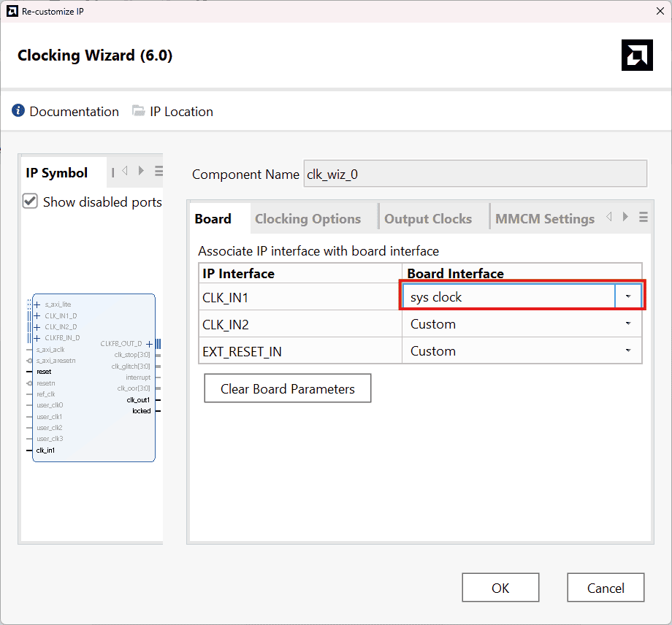Toggle Show disabled ports checkbox

(30, 202)
